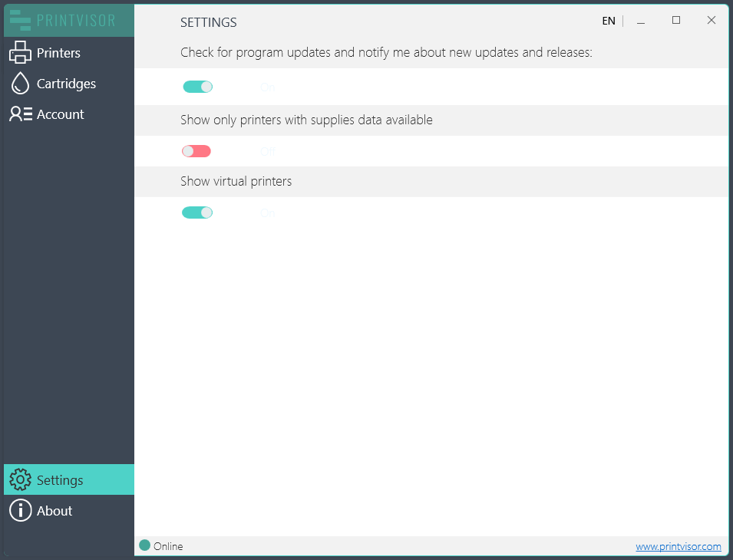Click the Settings gear icon
This screenshot has height=560, width=733.
click(21, 480)
